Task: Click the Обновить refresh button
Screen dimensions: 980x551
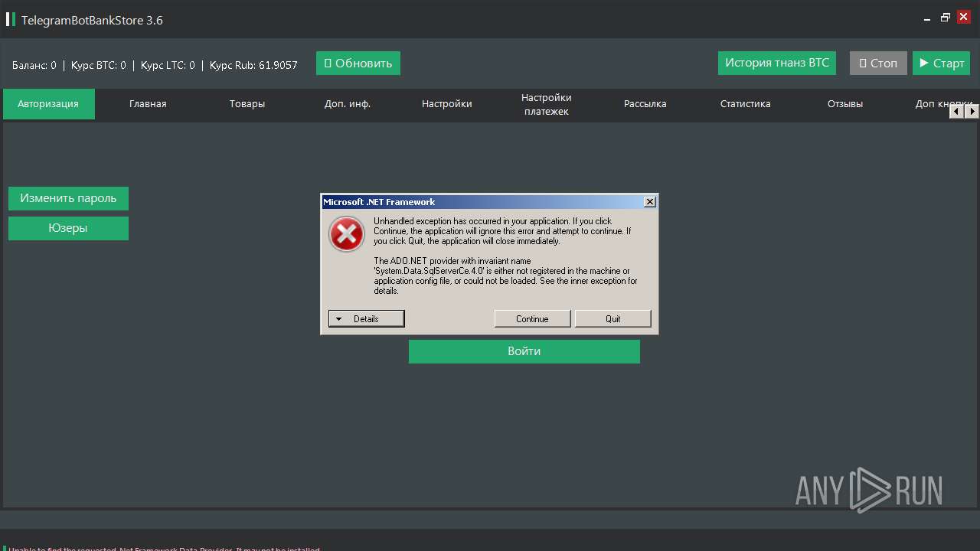Action: (358, 64)
